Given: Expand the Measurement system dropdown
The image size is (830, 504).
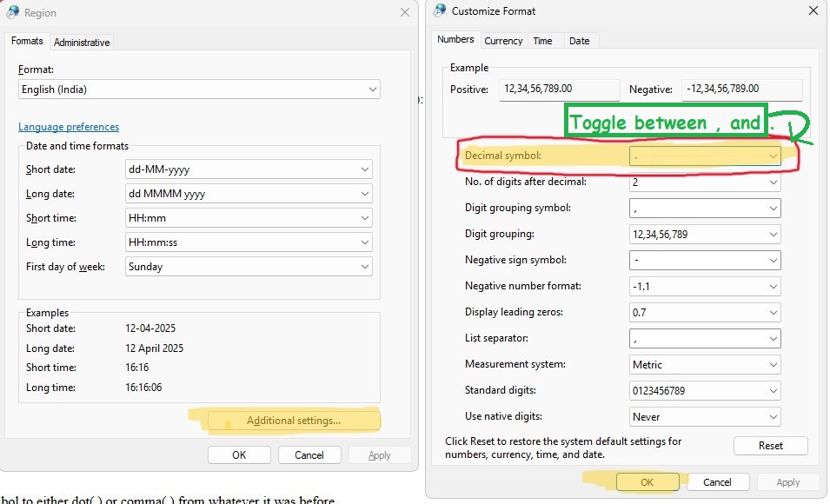Looking at the screenshot, I should 705,365.
